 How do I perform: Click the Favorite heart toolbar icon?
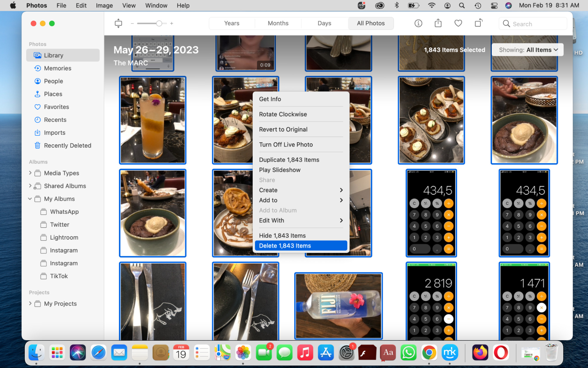(x=458, y=23)
